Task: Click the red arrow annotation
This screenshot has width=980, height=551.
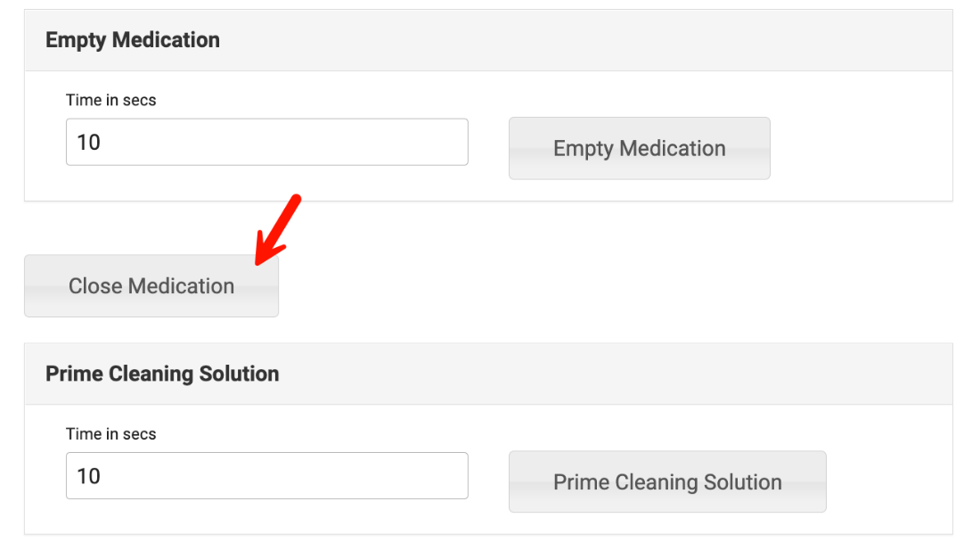Action: (279, 227)
